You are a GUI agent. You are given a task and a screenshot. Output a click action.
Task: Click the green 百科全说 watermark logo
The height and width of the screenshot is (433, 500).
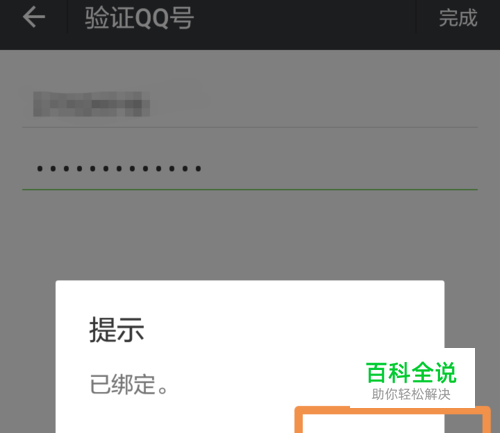pyautogui.click(x=411, y=373)
